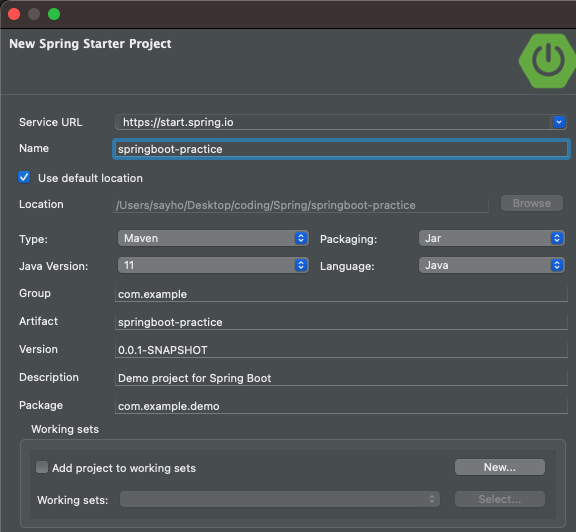Click the red close window button
Viewport: 576px width, 532px height.
click(14, 14)
